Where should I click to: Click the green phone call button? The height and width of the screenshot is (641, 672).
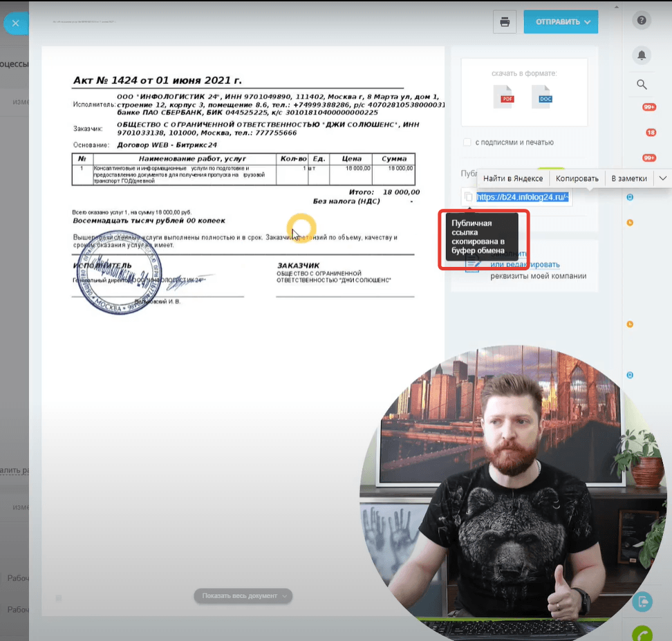point(642,633)
